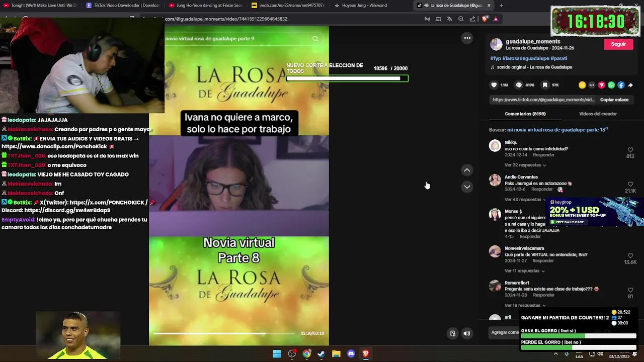Click the install app screen icon in address bar
The height and width of the screenshot is (362, 644).
tap(438, 19)
